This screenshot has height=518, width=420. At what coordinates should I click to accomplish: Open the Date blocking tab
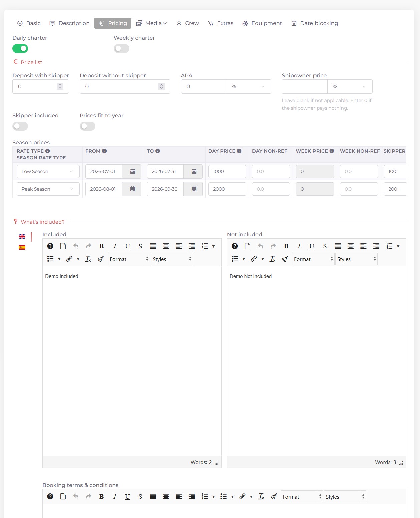(x=315, y=23)
